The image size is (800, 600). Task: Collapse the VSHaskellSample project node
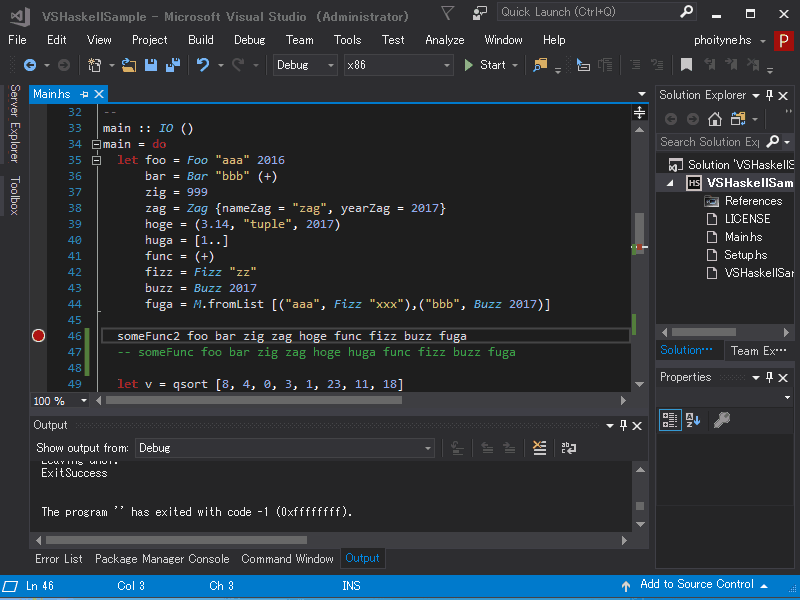(x=670, y=183)
